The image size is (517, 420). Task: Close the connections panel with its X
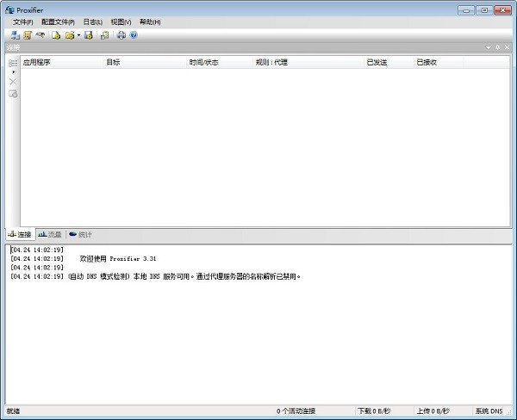click(508, 47)
